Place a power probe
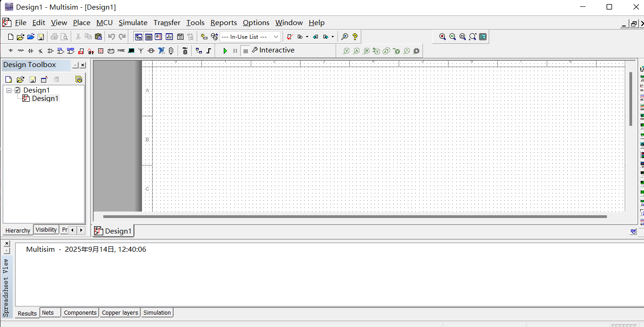Image resolution: width=644 pixels, height=327 pixels. pyautogui.click(x=366, y=51)
